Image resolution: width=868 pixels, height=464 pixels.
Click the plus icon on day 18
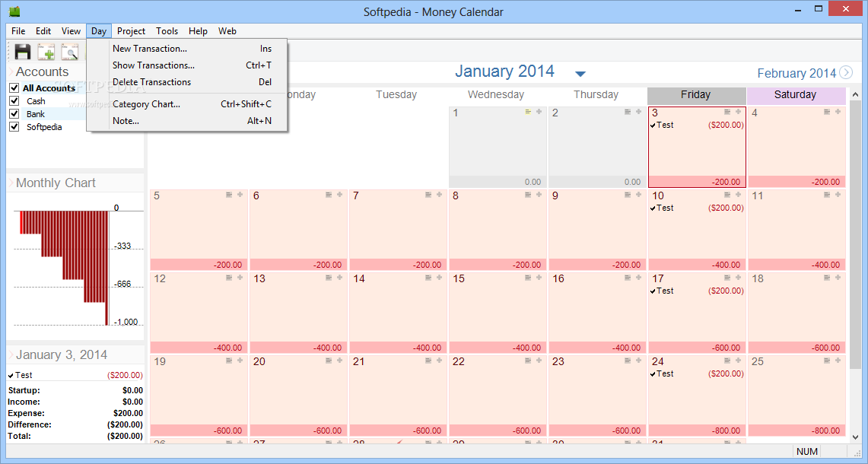(x=838, y=278)
